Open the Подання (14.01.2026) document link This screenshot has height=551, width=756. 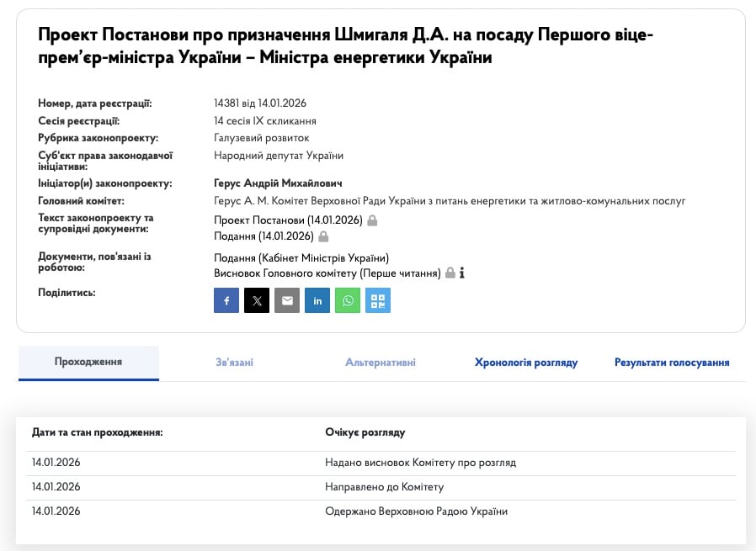[x=264, y=236]
